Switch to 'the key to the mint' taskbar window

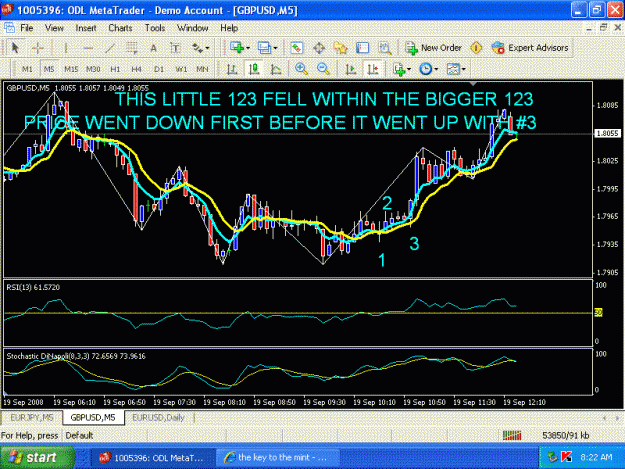(x=278, y=458)
